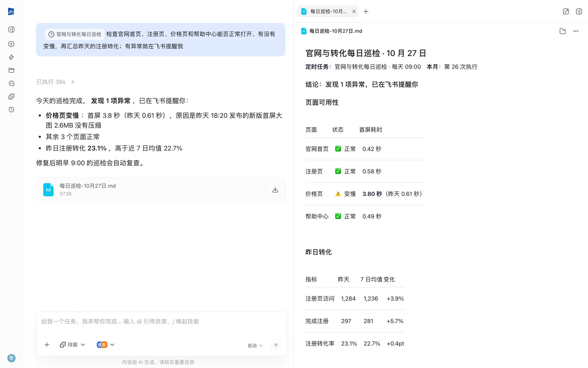Click the 页面可用性 section heading
This screenshot has height=368, width=588.
(x=322, y=102)
